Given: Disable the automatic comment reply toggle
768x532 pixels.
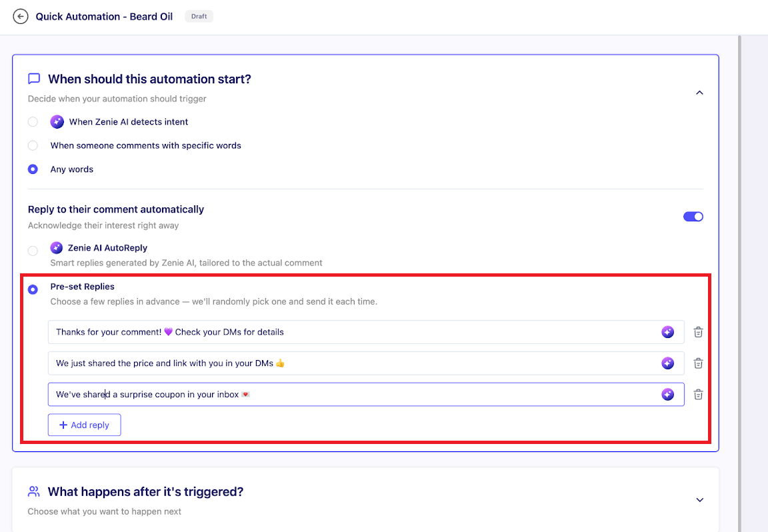Looking at the screenshot, I should [693, 217].
